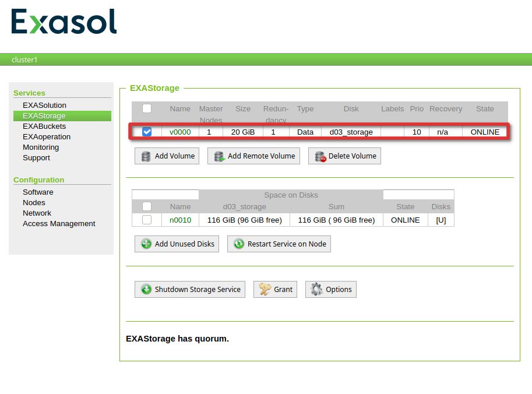This screenshot has height=394, width=532.
Task: Go to EXAoperation in the sidebar
Action: (47, 137)
